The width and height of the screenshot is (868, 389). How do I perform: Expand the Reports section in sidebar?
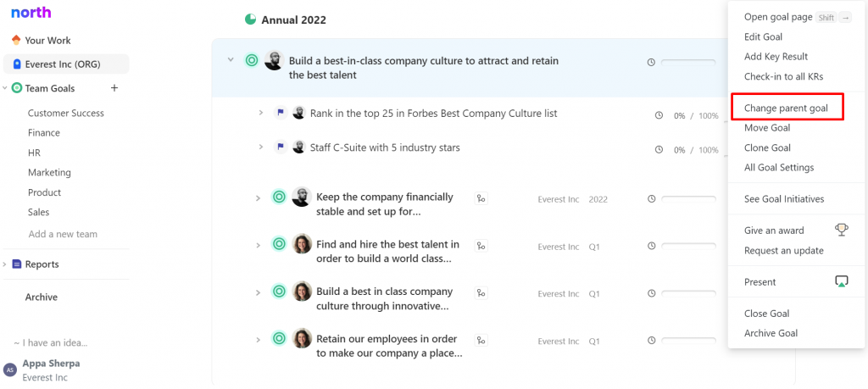pyautogui.click(x=4, y=264)
